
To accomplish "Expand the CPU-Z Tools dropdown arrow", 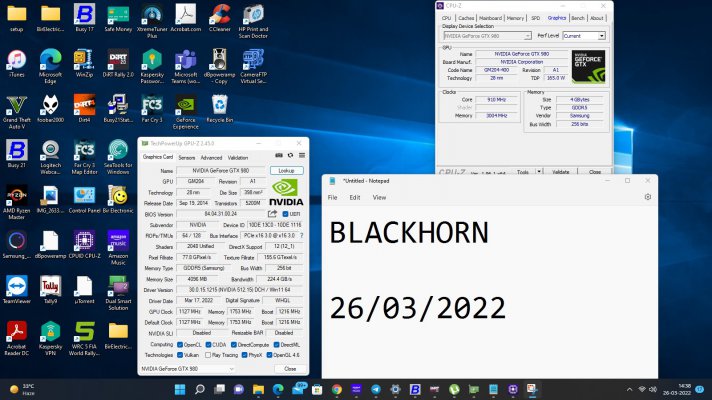I will [x=539, y=172].
